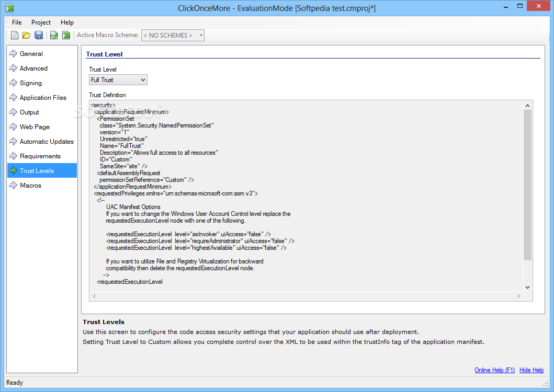Click the vertical scrollbar thumb in Trust Definition
This screenshot has height=392, width=554.
(527, 185)
